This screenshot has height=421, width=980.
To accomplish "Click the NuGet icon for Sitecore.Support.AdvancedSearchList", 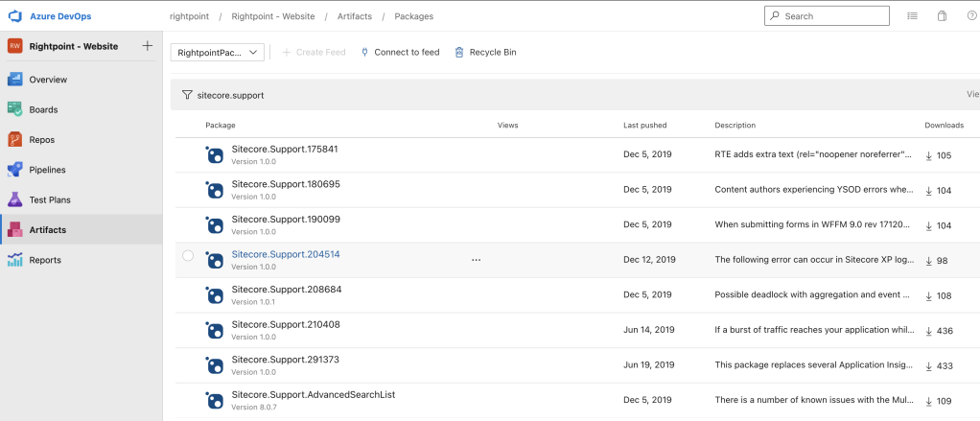I will click(x=215, y=400).
